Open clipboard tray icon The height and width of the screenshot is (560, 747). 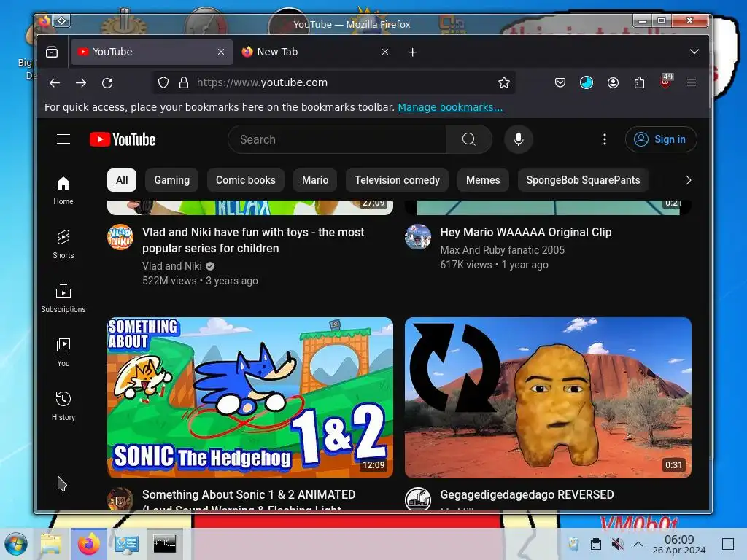tap(595, 544)
